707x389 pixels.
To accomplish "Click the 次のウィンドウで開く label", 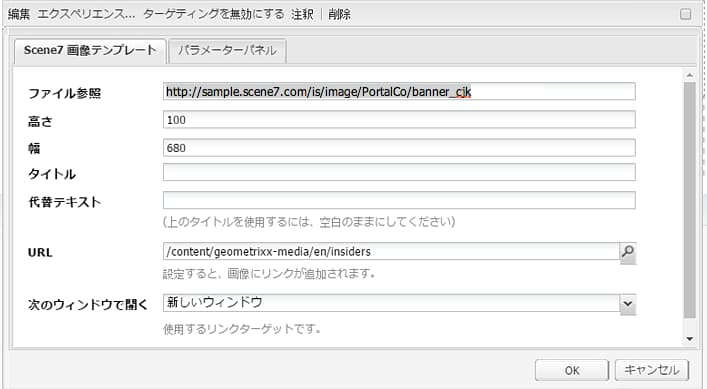I will click(x=88, y=305).
